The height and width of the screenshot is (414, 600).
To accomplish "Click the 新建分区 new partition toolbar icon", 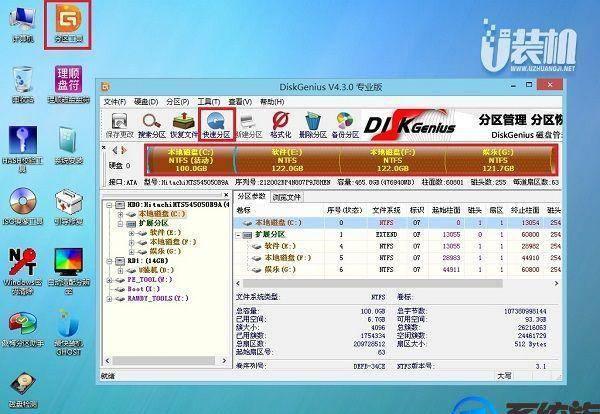I will click(x=248, y=125).
